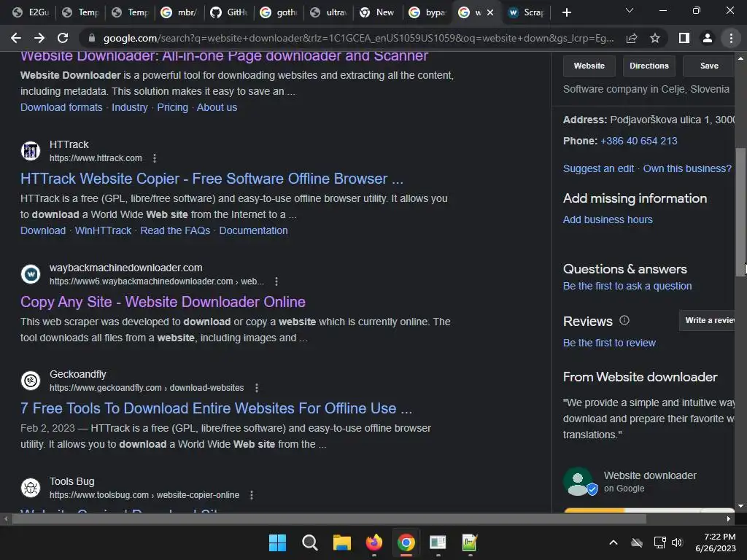Go forward to the next page

(x=39, y=38)
